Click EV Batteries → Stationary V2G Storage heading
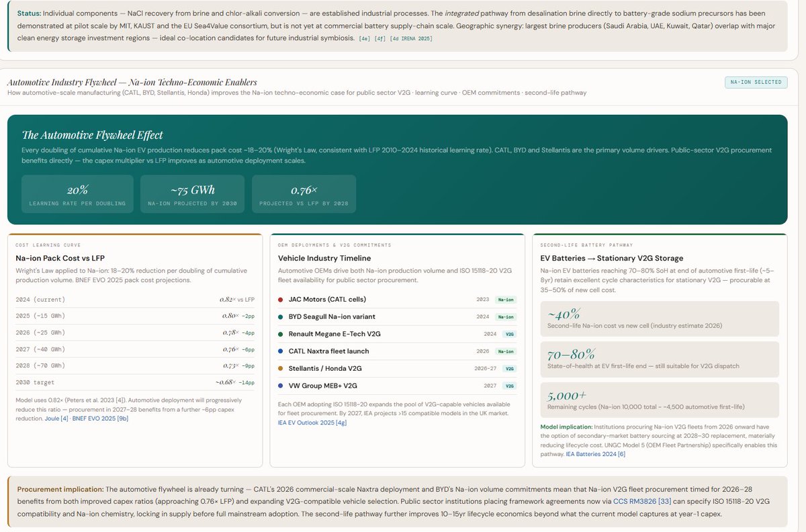The image size is (806, 532). (612, 258)
